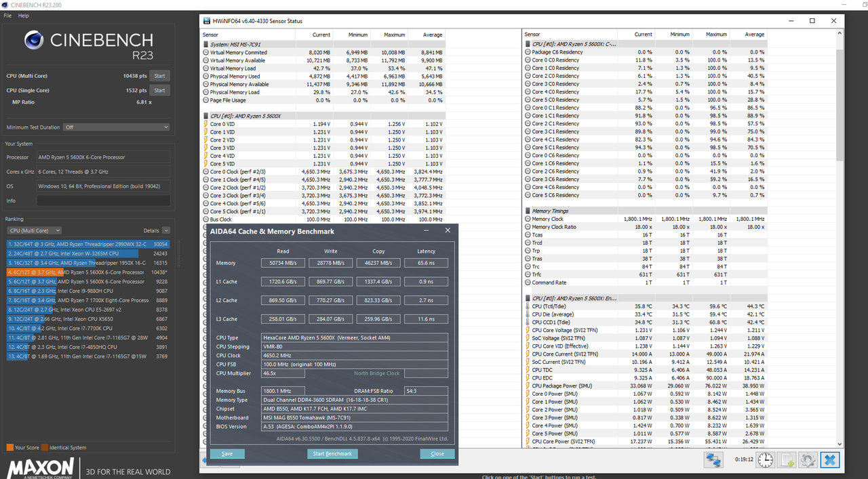Toggle the ranking Details dropdown arrow
Viewport: 868px width, 479px height.
[x=165, y=230]
